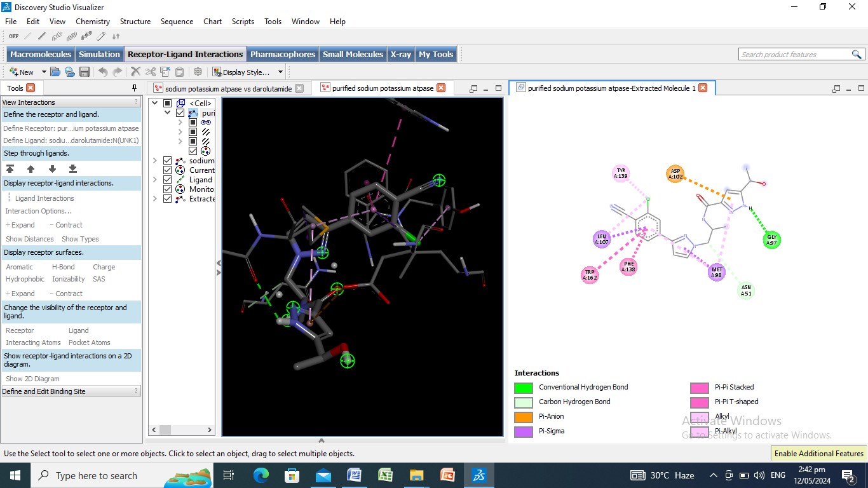Image resolution: width=868 pixels, height=488 pixels.
Task: Pin the Tools panel with pushpin icon
Action: pyautogui.click(x=134, y=88)
